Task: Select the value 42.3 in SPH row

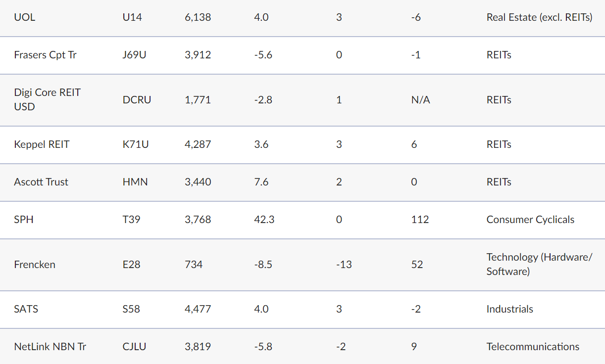Action: [x=264, y=220]
